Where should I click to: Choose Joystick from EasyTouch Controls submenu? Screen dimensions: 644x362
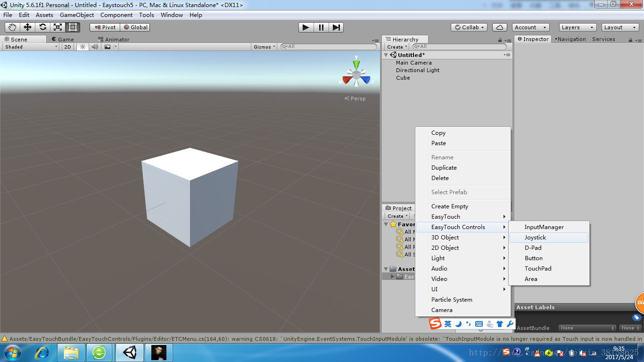point(549,238)
